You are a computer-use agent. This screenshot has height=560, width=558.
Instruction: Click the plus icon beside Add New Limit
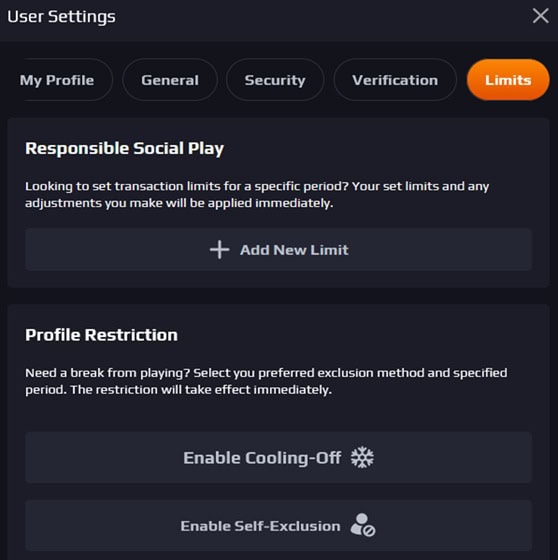tap(219, 249)
